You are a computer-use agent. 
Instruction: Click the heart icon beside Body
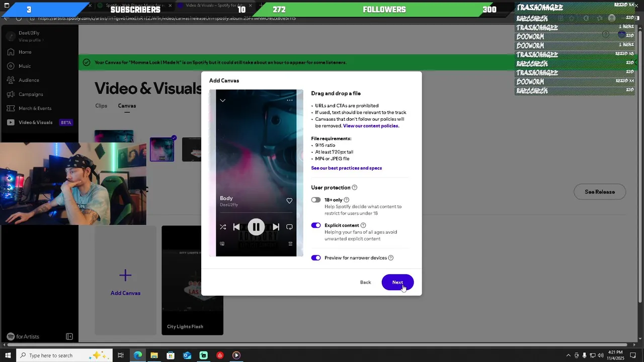point(289,201)
